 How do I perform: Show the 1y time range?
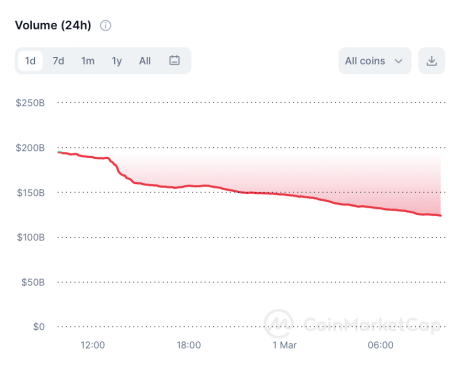point(117,61)
